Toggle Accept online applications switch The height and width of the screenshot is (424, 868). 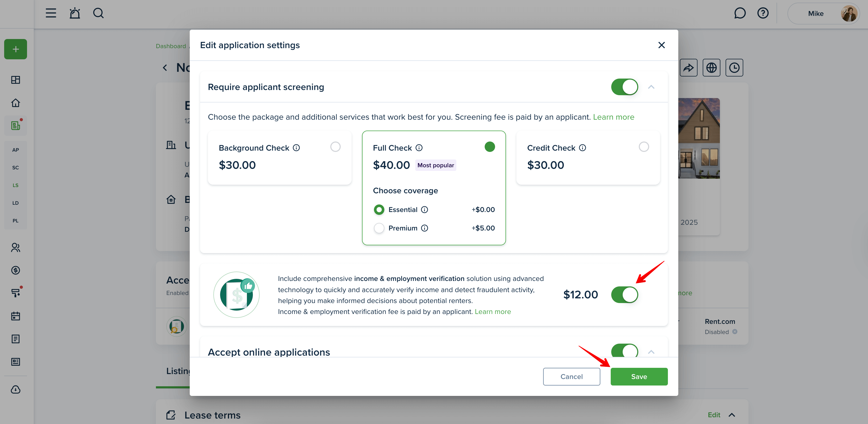[624, 351]
